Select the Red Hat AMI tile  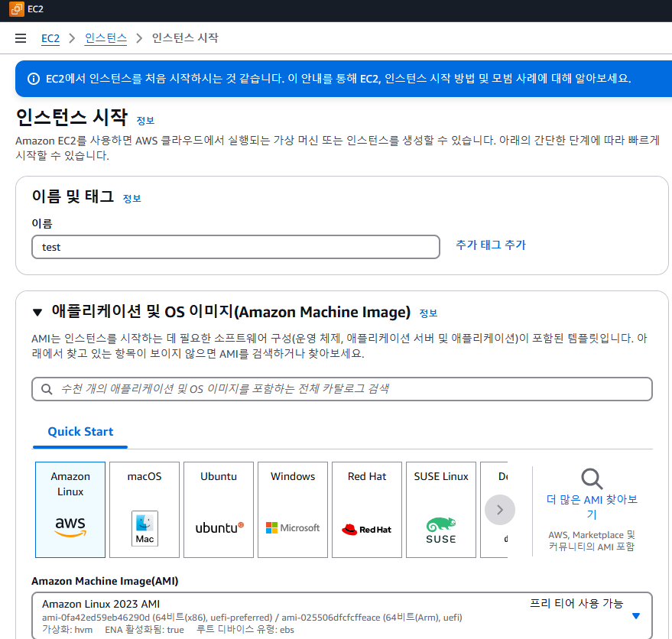coord(367,510)
